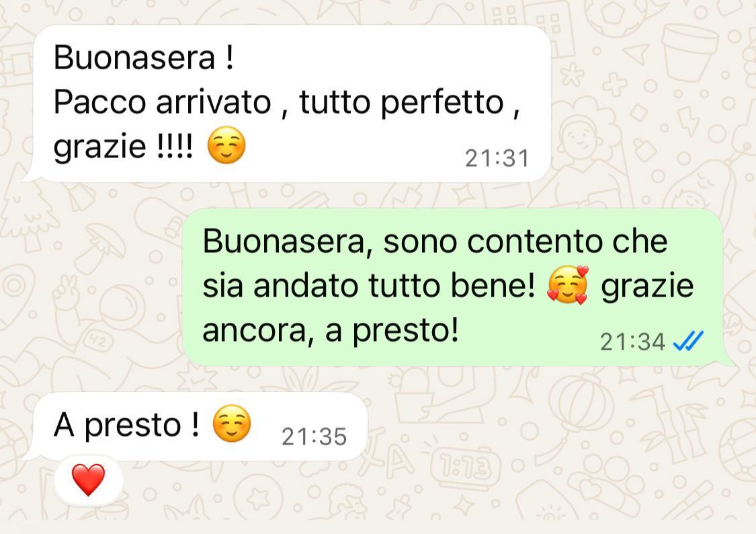756x534 pixels.
Task: Click the word "perfetto" in the first message
Action: [442, 103]
